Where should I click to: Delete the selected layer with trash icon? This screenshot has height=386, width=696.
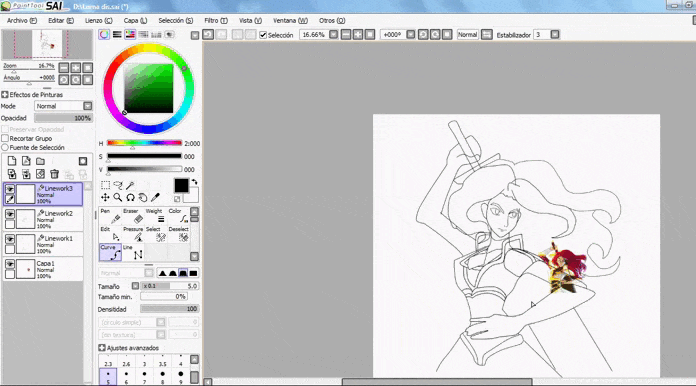tap(55, 174)
